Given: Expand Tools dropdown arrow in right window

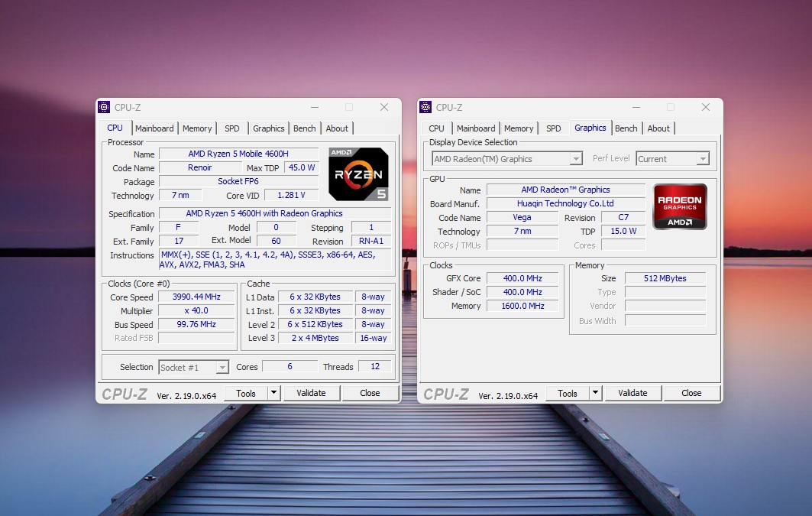Looking at the screenshot, I should coord(596,393).
